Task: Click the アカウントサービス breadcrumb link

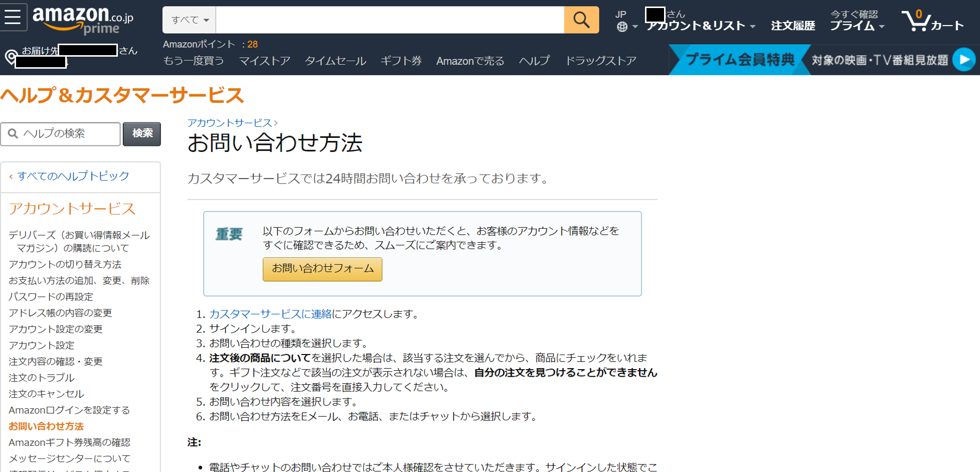Action: (230, 122)
